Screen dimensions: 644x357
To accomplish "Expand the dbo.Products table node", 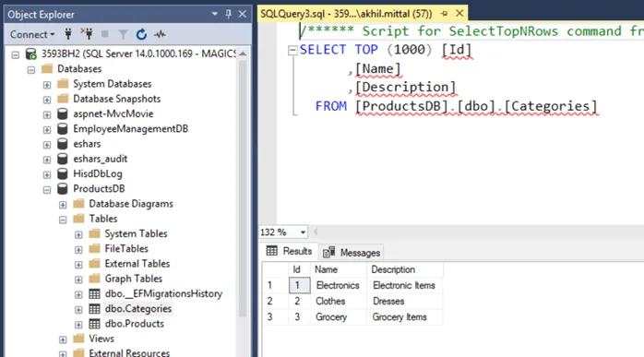I will click(78, 325).
